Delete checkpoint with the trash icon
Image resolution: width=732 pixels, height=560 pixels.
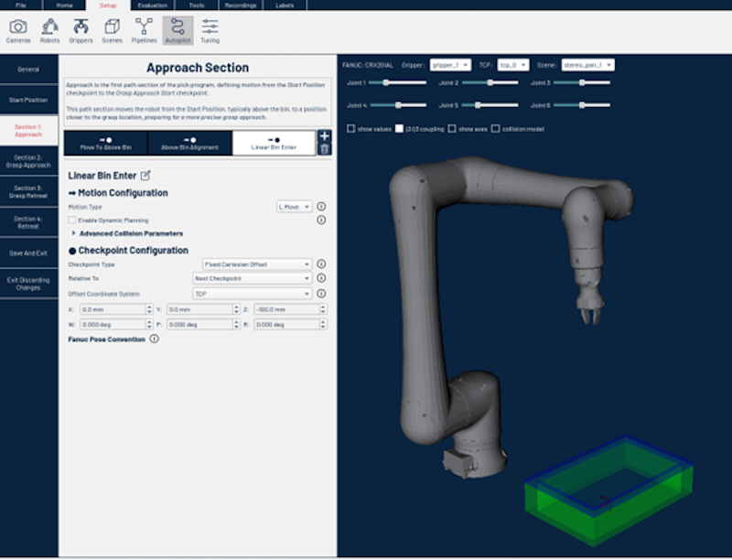pyautogui.click(x=324, y=149)
